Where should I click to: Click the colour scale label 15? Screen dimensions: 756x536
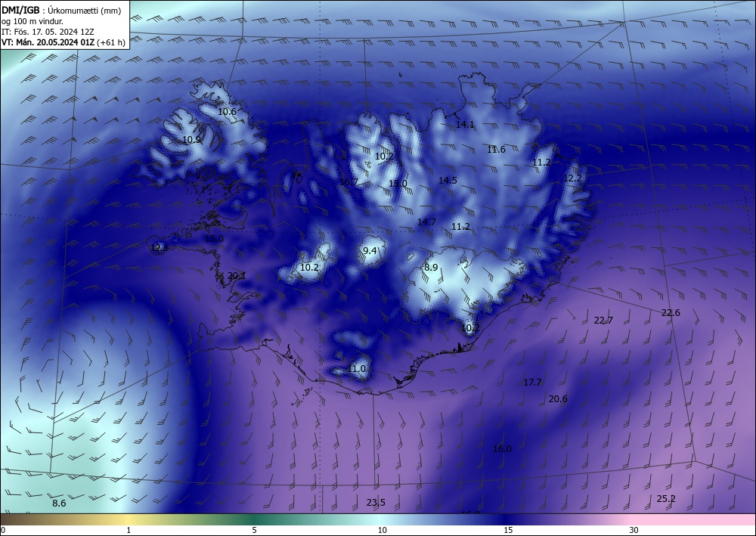click(508, 530)
